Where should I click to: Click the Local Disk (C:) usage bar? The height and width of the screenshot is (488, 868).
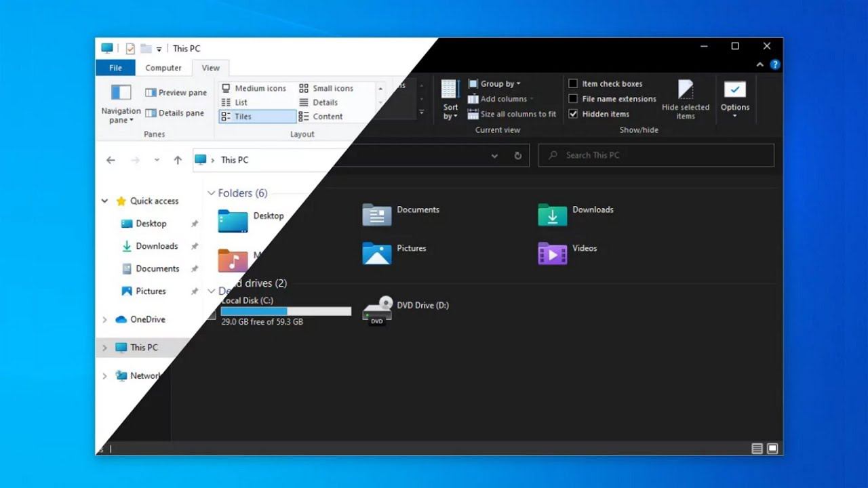click(x=286, y=311)
